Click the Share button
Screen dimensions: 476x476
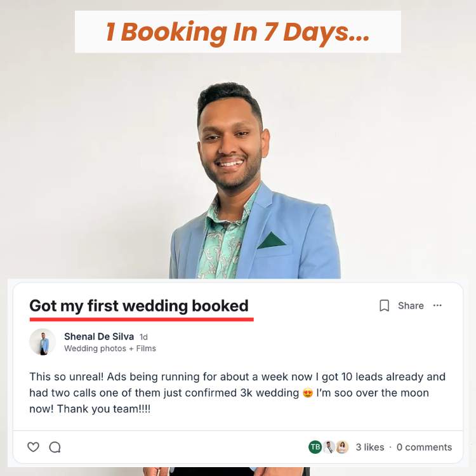coord(411,305)
